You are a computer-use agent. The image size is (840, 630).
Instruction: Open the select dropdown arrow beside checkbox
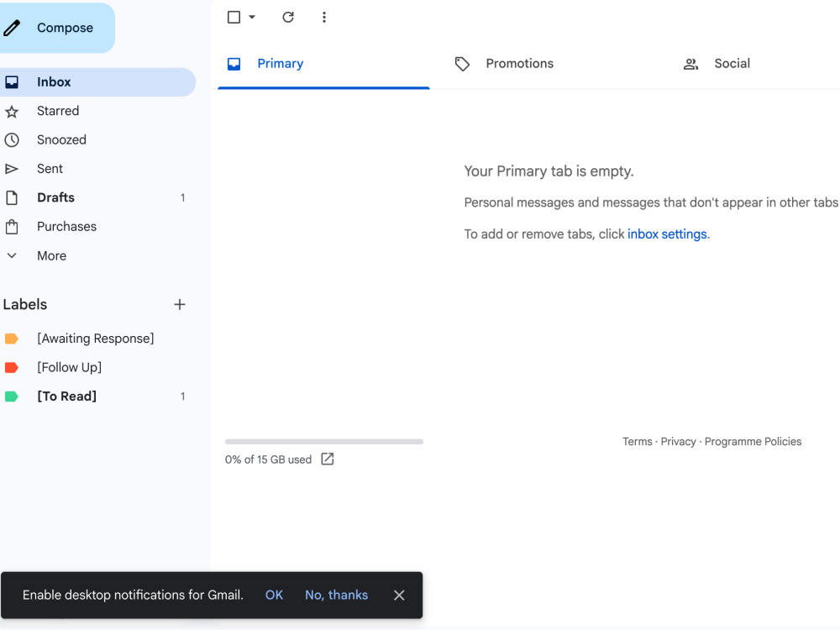252,17
